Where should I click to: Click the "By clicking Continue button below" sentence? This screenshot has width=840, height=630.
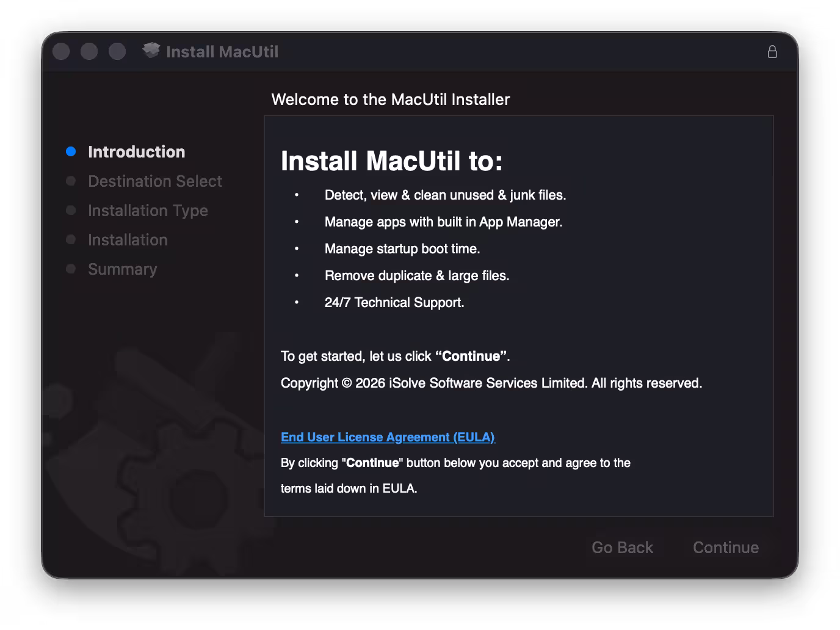455,463
